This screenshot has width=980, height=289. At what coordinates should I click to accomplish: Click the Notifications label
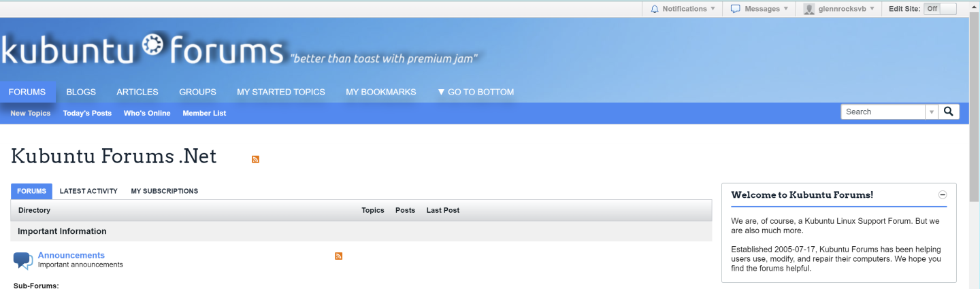point(685,9)
